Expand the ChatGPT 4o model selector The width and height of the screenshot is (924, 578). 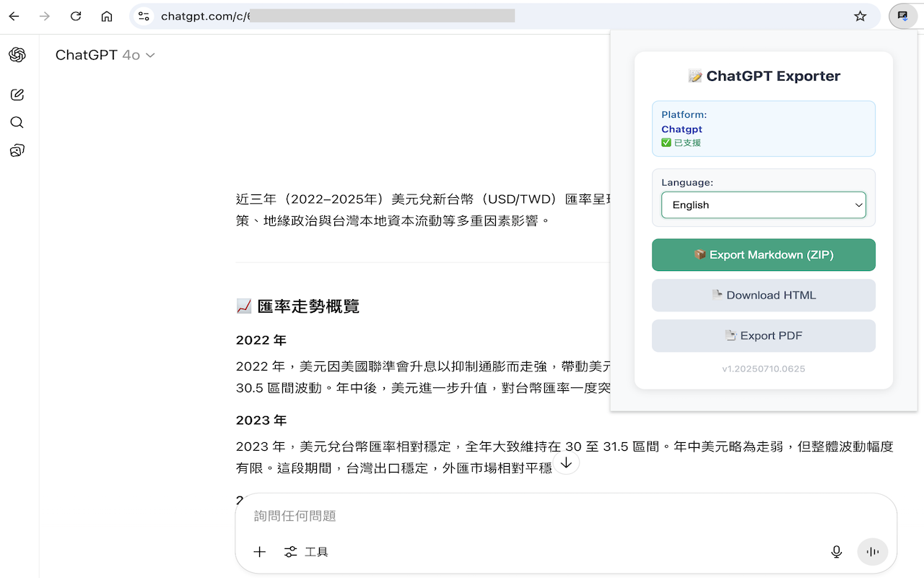coord(105,55)
